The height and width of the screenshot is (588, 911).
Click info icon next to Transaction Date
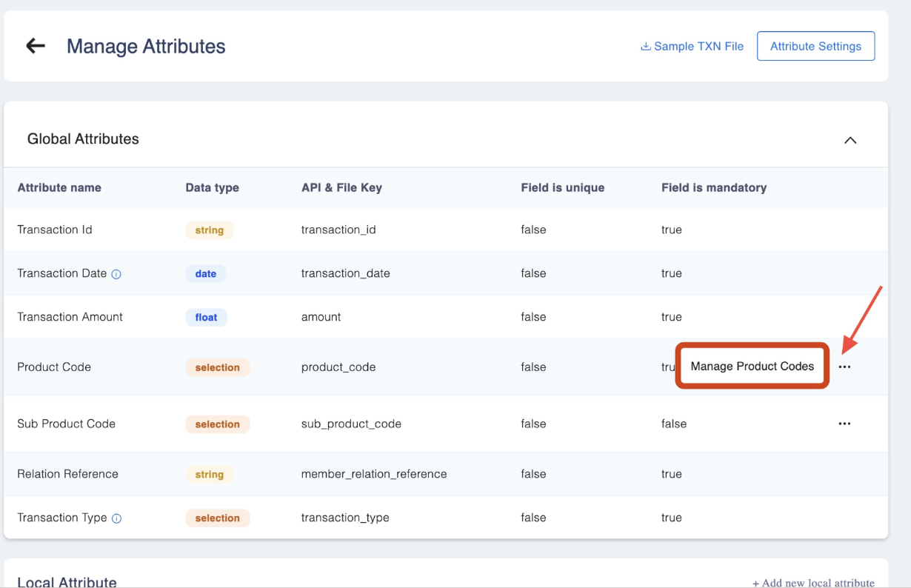pos(116,274)
